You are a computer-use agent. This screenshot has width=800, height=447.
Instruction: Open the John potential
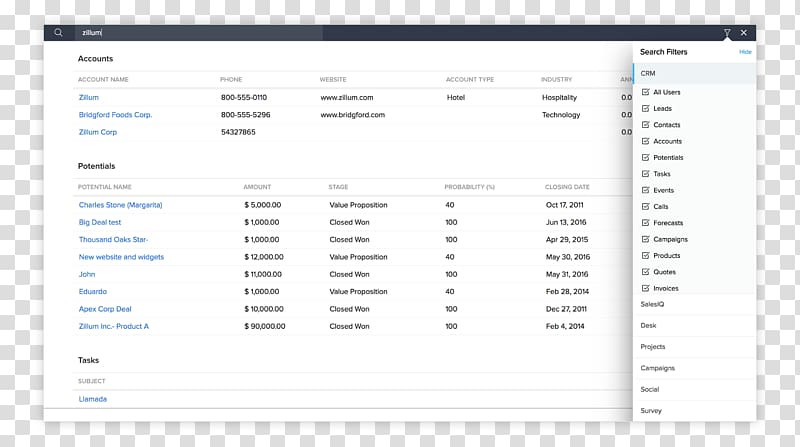(87, 275)
